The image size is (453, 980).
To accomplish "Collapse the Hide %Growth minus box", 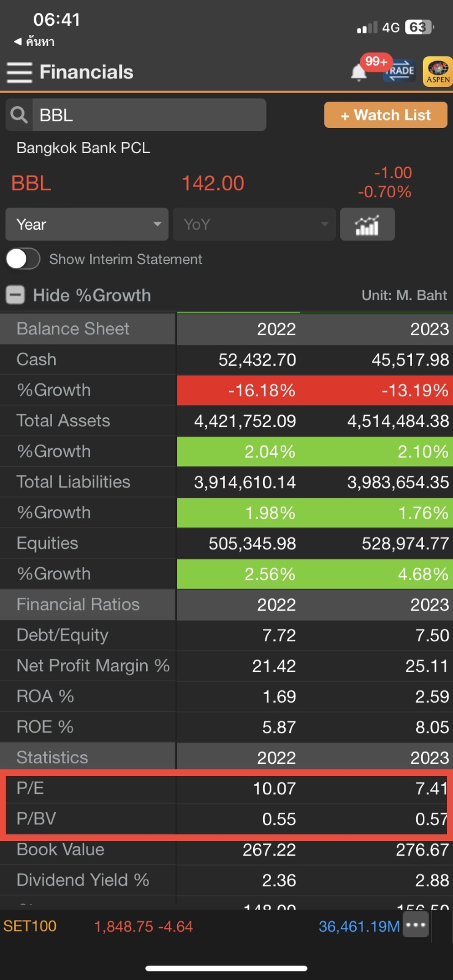I will (x=15, y=295).
